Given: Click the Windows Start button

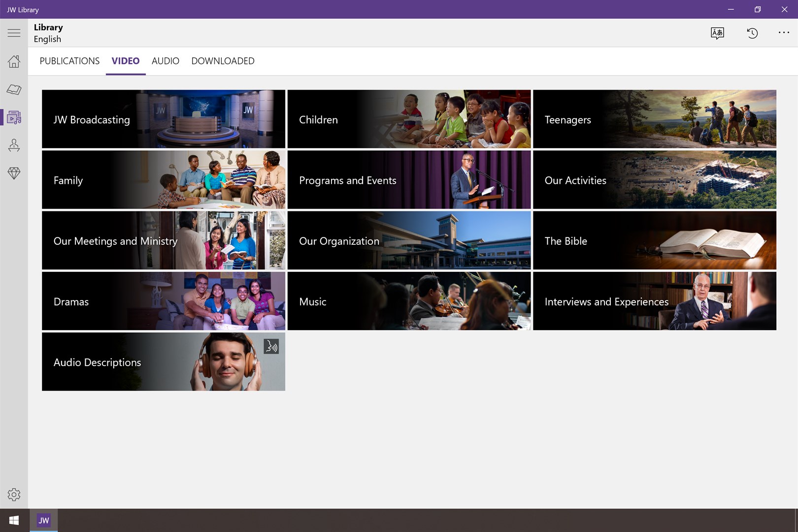Looking at the screenshot, I should 14,520.
